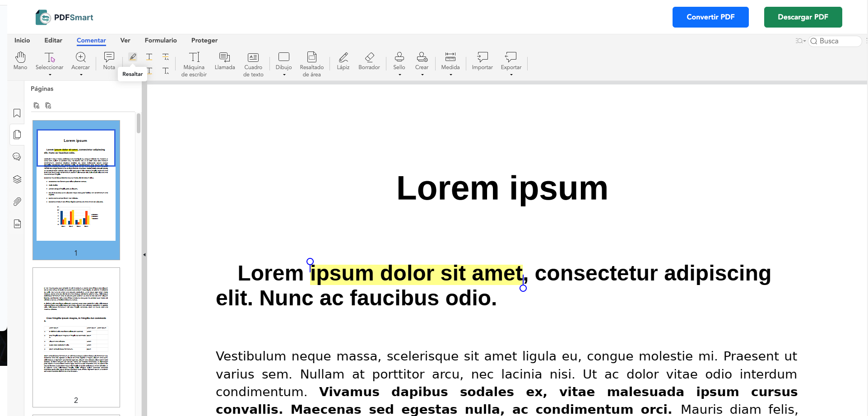Select the Medida measurement tool
The image size is (868, 416).
tap(450, 61)
